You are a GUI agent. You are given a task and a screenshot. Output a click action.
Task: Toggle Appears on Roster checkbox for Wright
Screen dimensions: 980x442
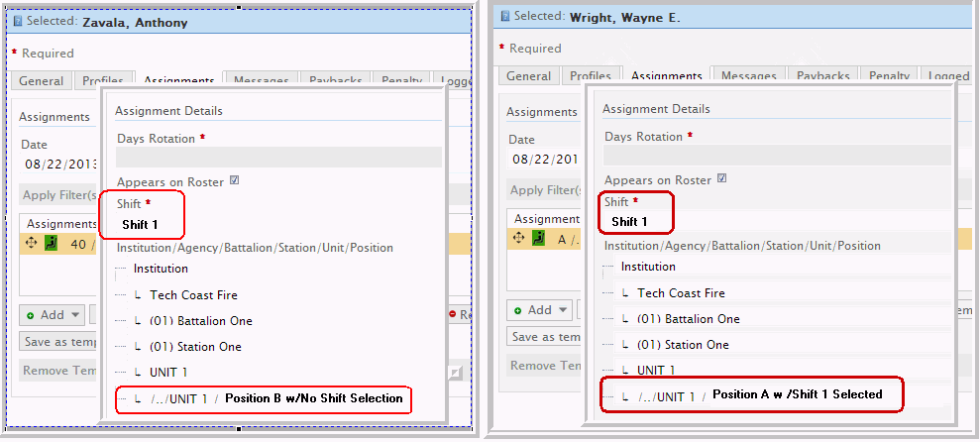721,179
